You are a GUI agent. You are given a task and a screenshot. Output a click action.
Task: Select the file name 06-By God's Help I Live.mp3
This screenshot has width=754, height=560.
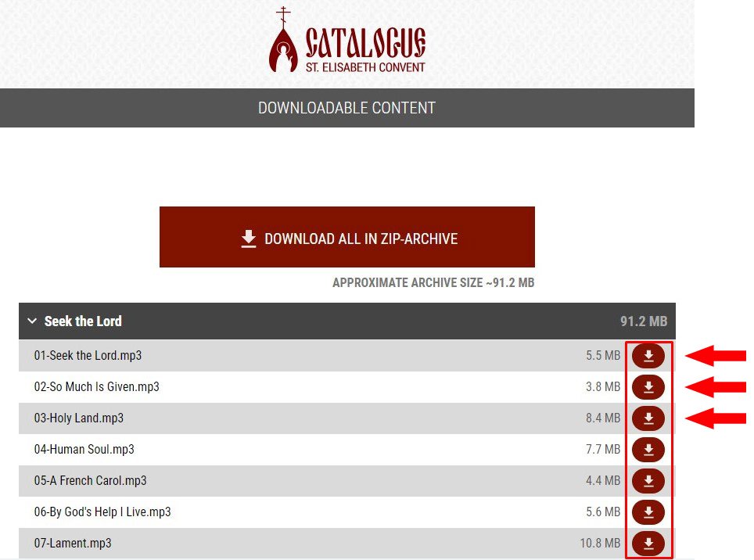tap(102, 512)
